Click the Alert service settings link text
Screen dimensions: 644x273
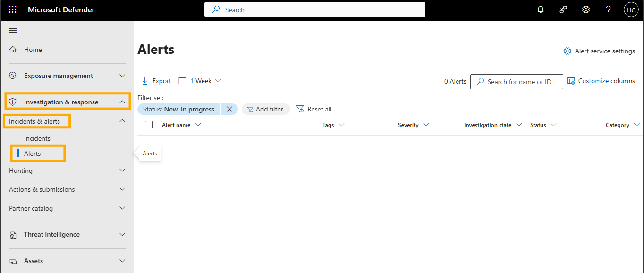(605, 51)
